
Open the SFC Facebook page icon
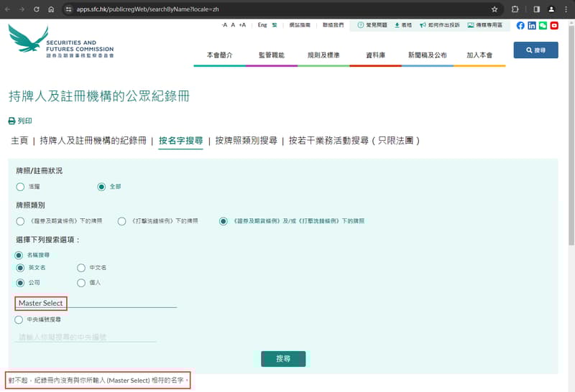click(x=520, y=25)
